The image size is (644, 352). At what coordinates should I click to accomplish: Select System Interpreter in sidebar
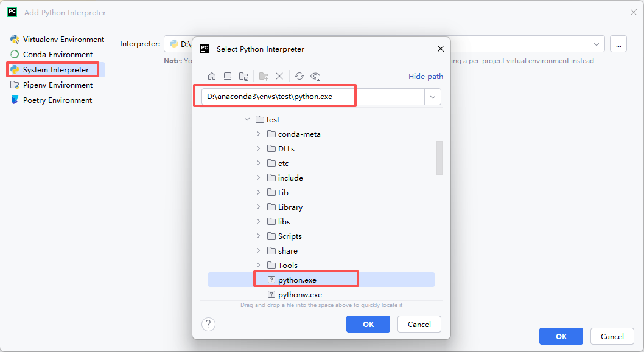pyautogui.click(x=56, y=70)
